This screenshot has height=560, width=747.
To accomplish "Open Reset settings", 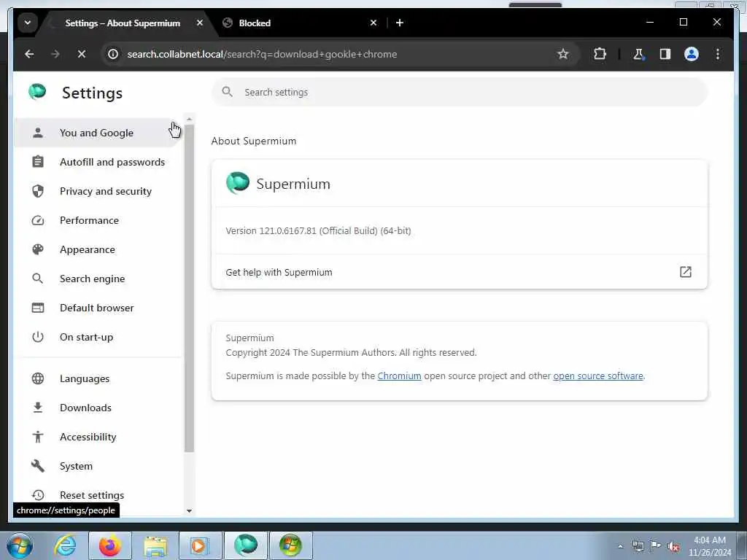I will pos(99,495).
